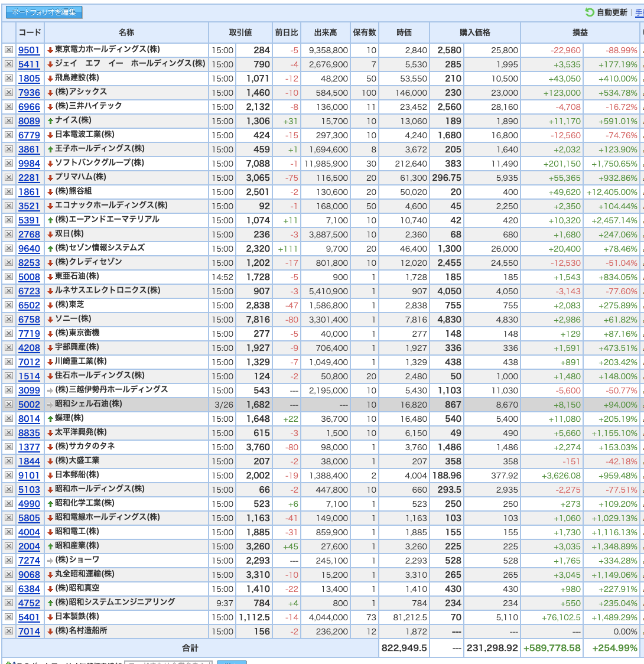The height and width of the screenshot is (664, 644).
Task: Remove 1805 飛島建設 via X icon
Action: (8, 79)
